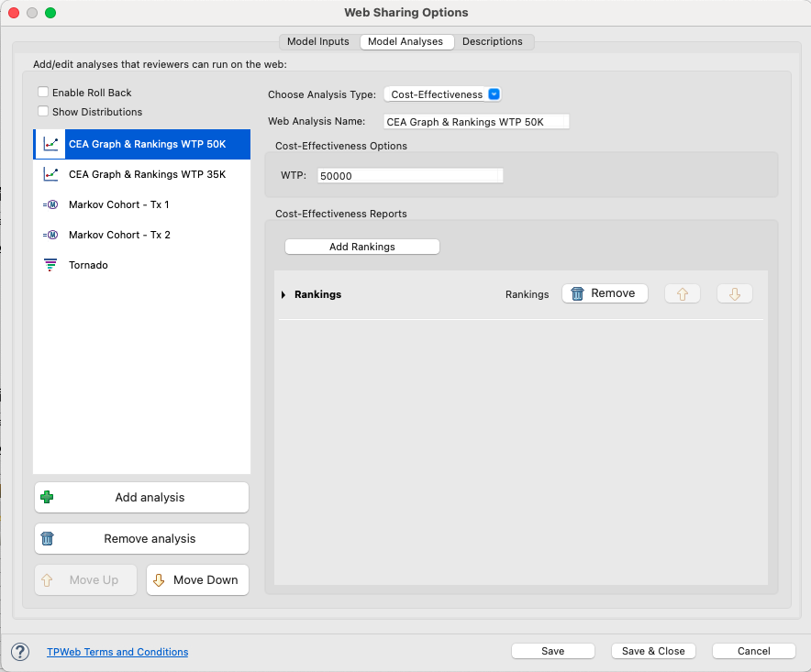Screen dimensions: 811x672
Task: Click Save & Close
Action: coord(653,651)
